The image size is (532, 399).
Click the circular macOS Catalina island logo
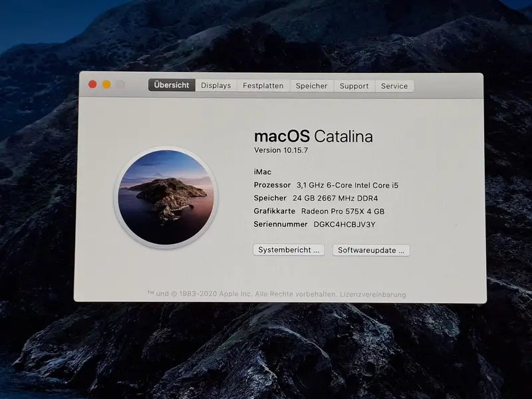pos(166,198)
